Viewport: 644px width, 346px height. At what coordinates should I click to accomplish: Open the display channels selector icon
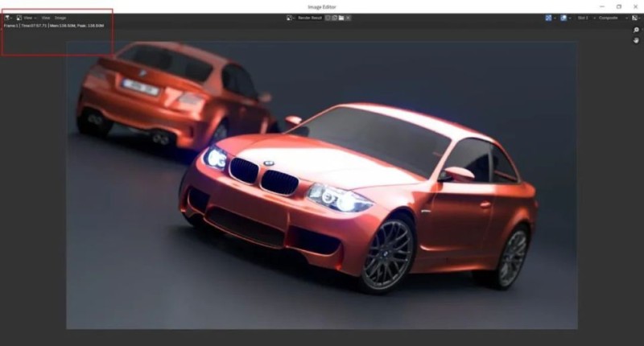pyautogui.click(x=634, y=17)
